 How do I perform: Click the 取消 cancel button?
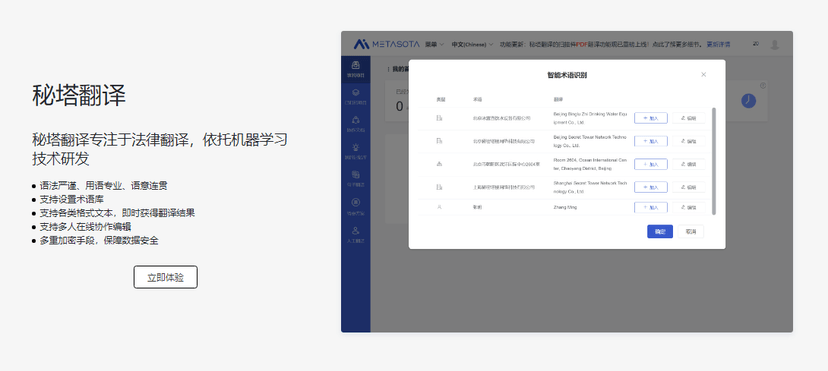click(691, 232)
